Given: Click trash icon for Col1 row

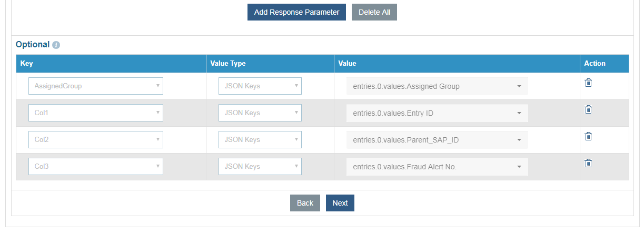Looking at the screenshot, I should [x=589, y=109].
